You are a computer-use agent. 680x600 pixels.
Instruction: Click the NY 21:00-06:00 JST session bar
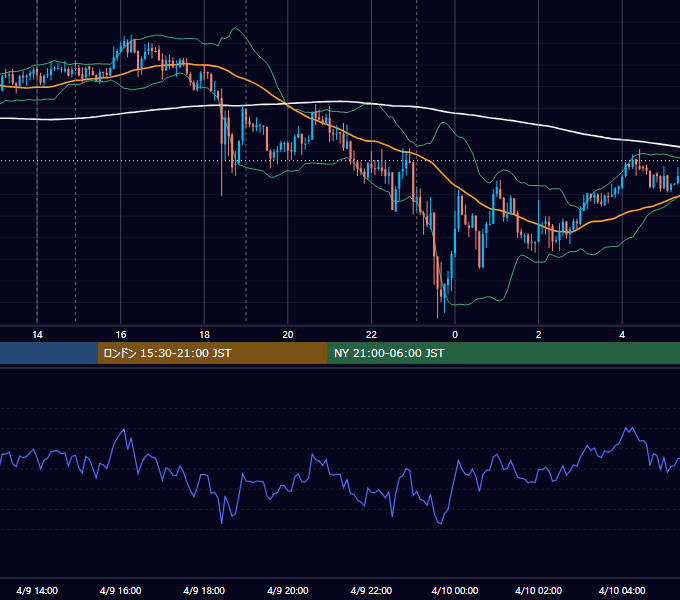pos(503,353)
